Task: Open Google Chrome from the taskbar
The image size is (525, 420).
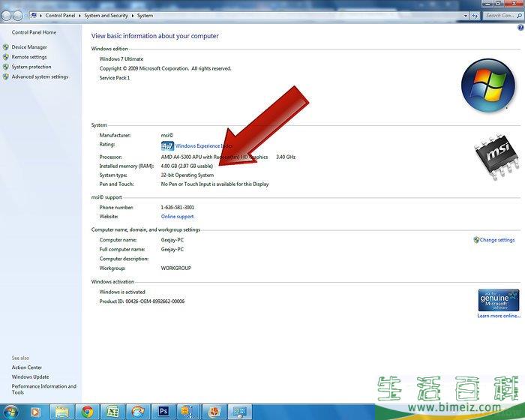Action: click(87, 411)
